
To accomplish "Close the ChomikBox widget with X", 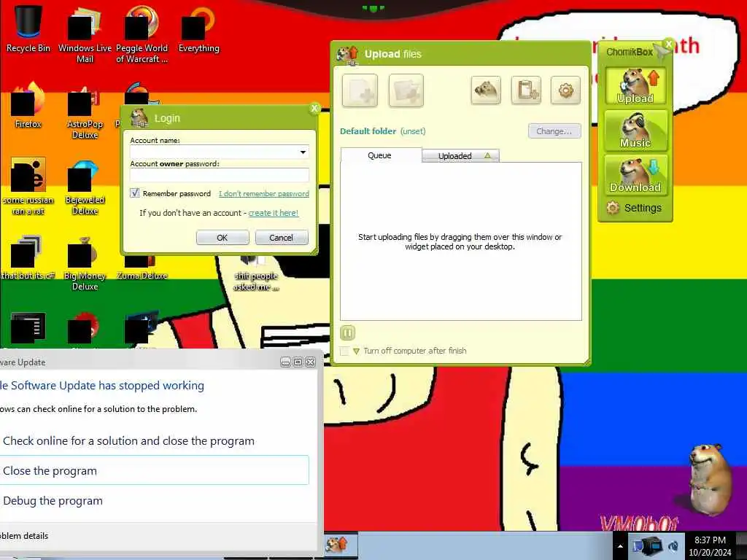I will (669, 44).
